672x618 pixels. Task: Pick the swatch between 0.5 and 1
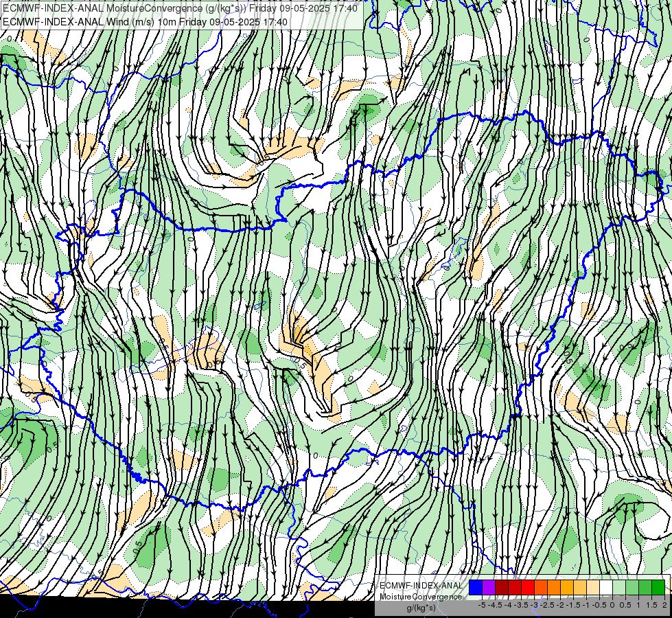click(x=632, y=587)
